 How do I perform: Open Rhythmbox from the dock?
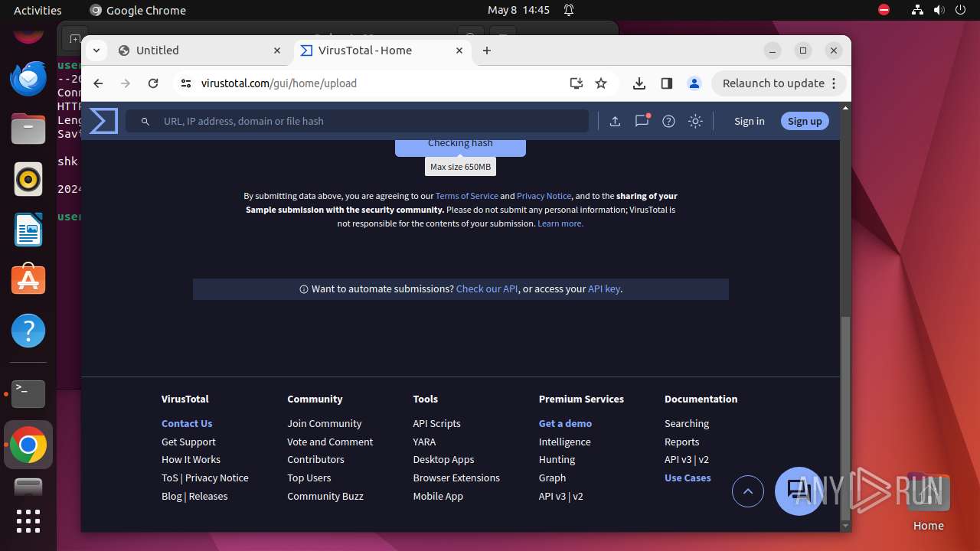28,179
